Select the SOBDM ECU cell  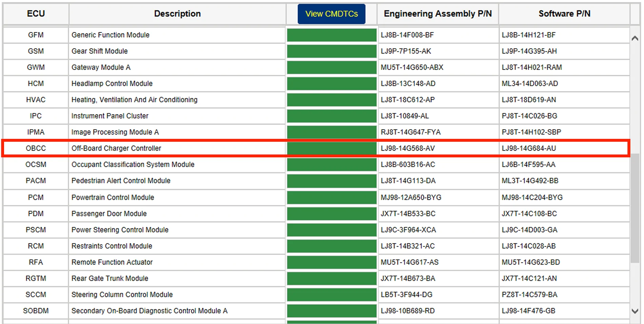click(x=36, y=310)
